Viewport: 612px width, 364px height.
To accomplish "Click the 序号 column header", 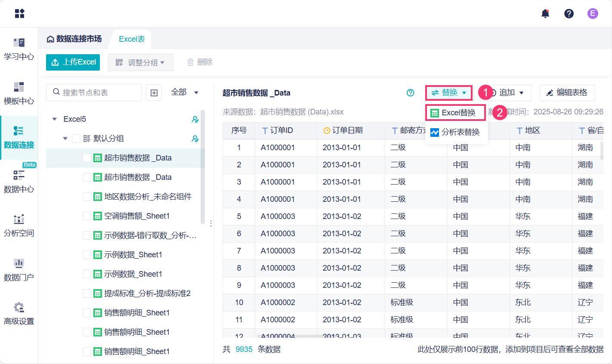I will pyautogui.click(x=239, y=130).
